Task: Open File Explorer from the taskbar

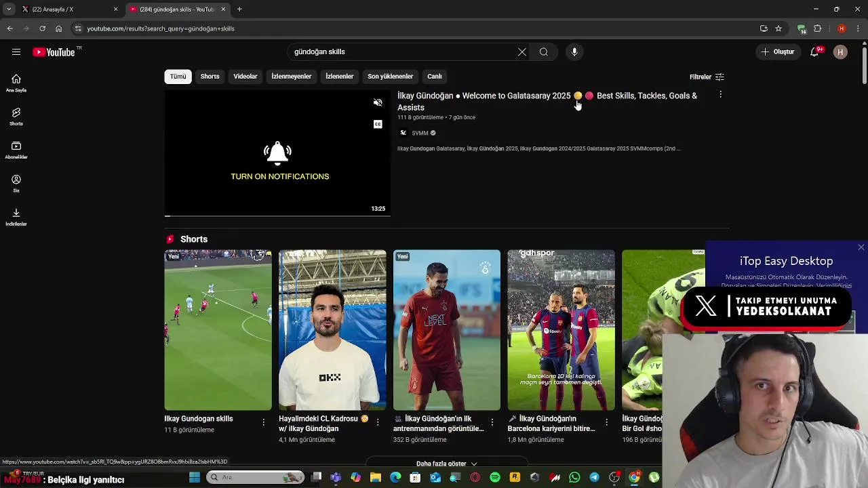Action: click(x=376, y=478)
